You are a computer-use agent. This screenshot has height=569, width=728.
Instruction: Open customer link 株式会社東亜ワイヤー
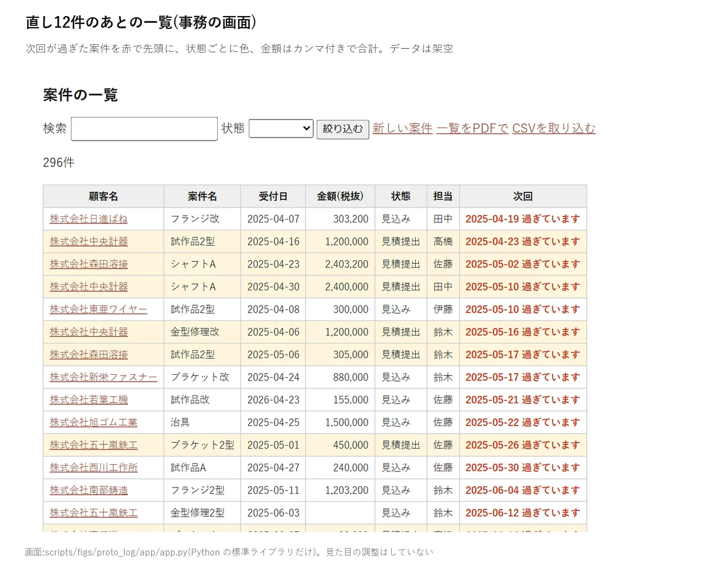coord(99,309)
